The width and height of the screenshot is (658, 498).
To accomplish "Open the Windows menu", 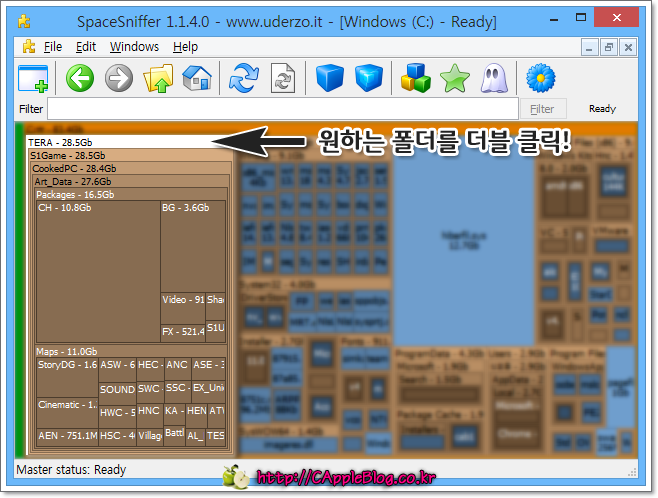I will 134,47.
